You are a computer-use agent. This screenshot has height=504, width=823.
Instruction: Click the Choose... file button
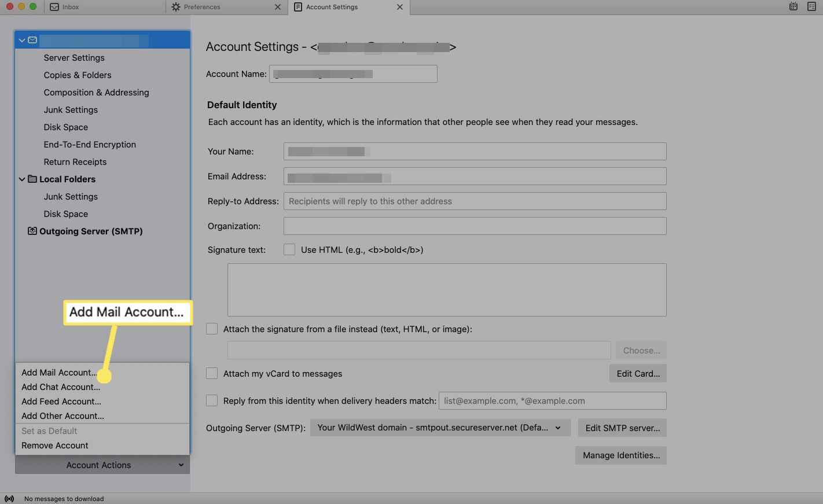click(641, 350)
